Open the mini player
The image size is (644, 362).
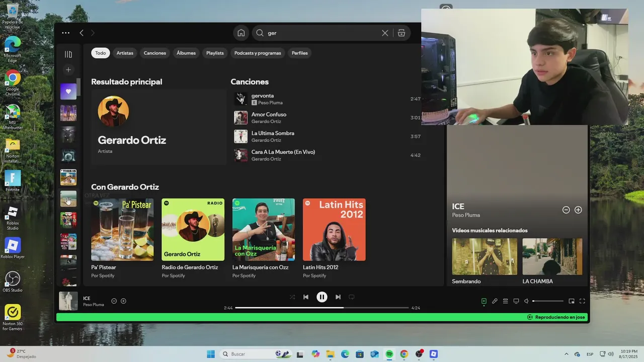(x=572, y=301)
